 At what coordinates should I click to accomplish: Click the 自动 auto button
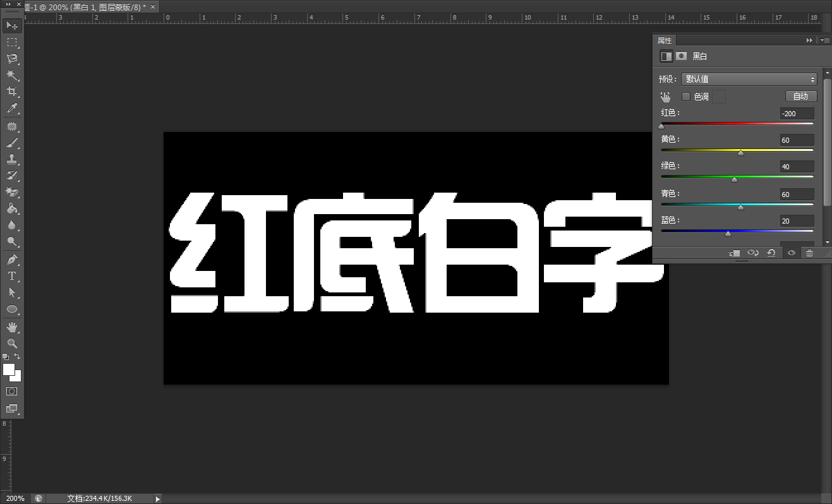point(801,97)
